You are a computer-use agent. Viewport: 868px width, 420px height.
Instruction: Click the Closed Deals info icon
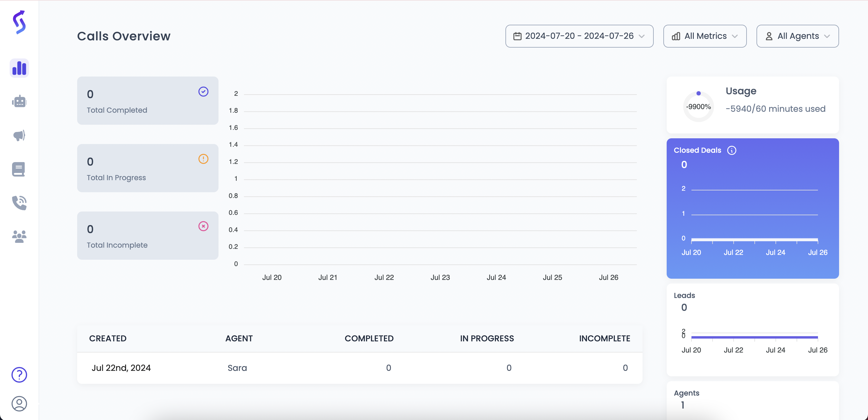[x=731, y=150]
